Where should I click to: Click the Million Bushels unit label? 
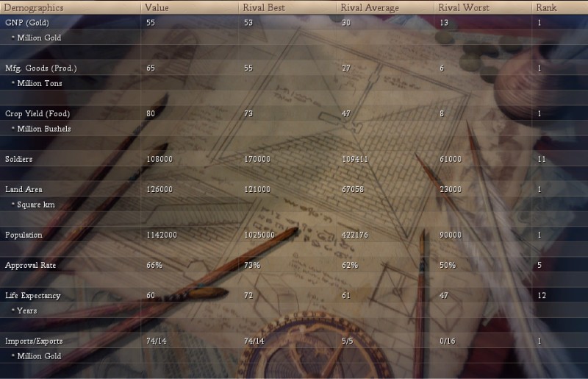[43, 129]
